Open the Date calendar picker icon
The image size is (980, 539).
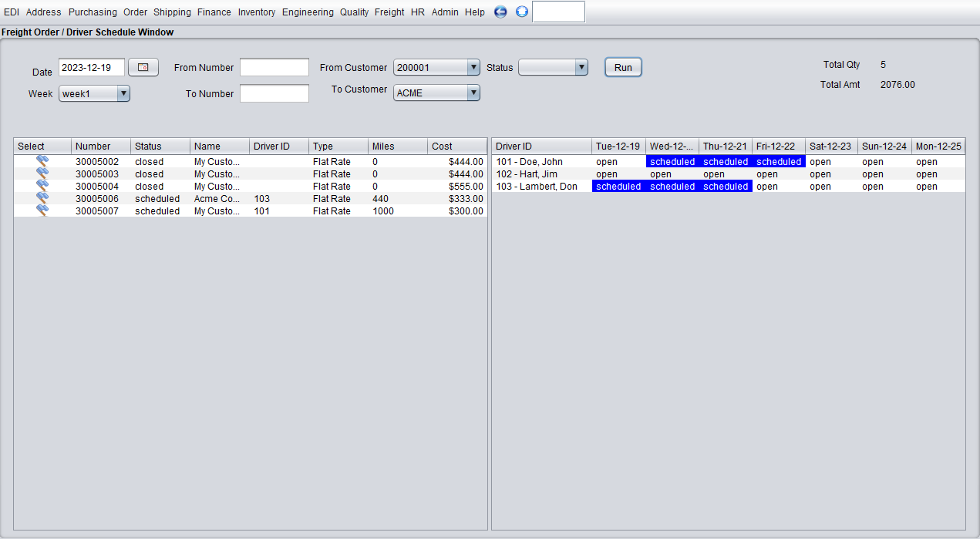pyautogui.click(x=143, y=67)
